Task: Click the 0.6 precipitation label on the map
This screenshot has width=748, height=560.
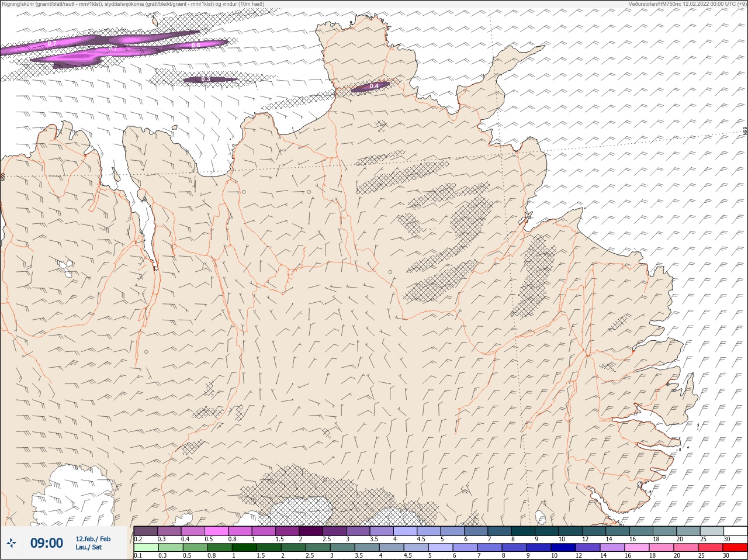Action: click(196, 45)
